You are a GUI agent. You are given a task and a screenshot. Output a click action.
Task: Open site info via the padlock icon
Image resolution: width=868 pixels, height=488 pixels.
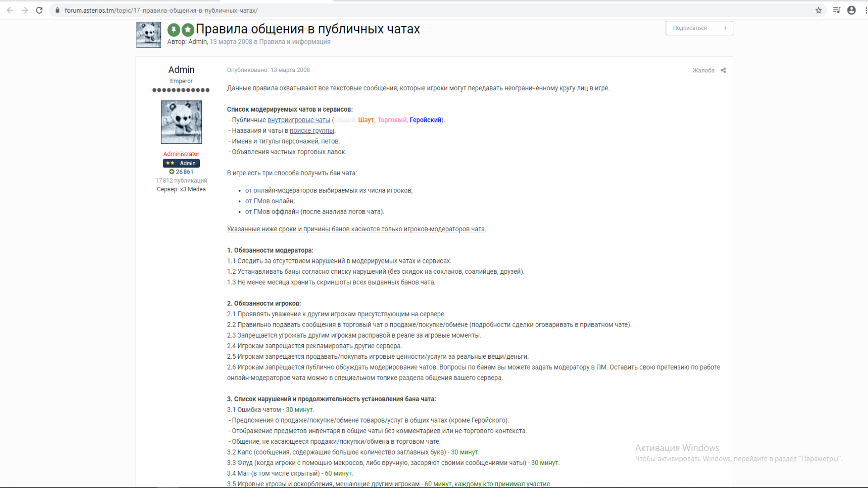pyautogui.click(x=57, y=10)
